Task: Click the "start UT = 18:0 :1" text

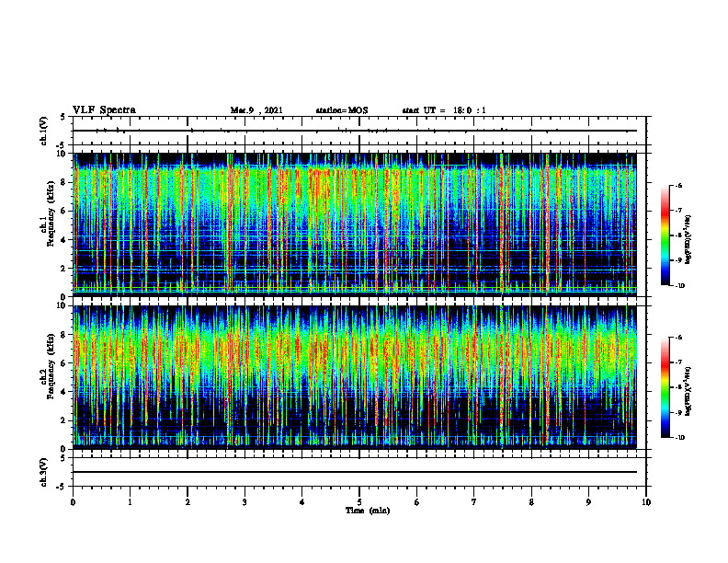Action: tap(444, 110)
